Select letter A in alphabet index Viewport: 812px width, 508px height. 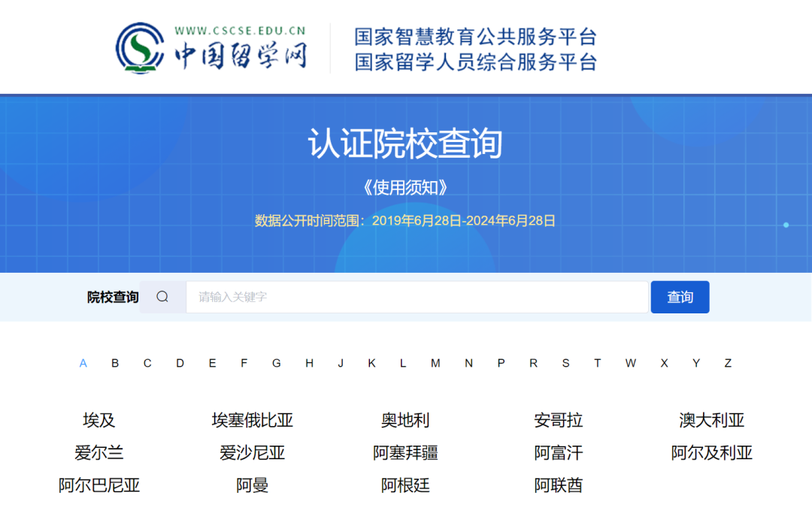pos(83,363)
